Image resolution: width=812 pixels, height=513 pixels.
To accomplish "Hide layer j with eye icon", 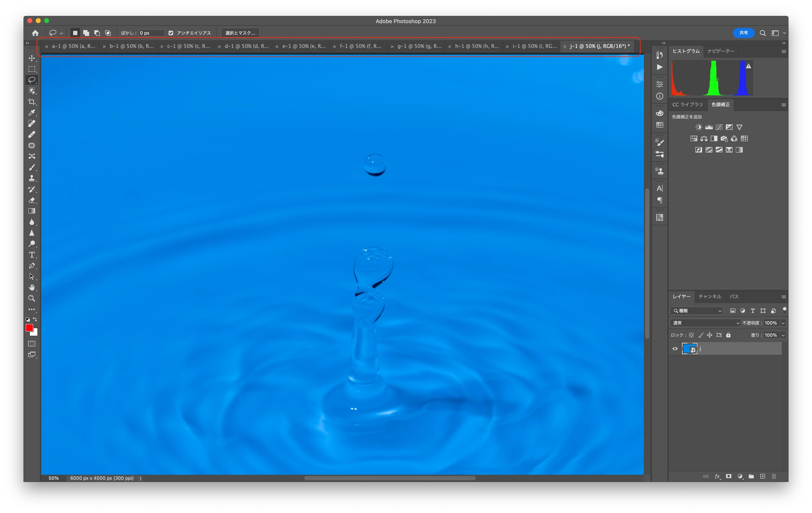I will 675,349.
